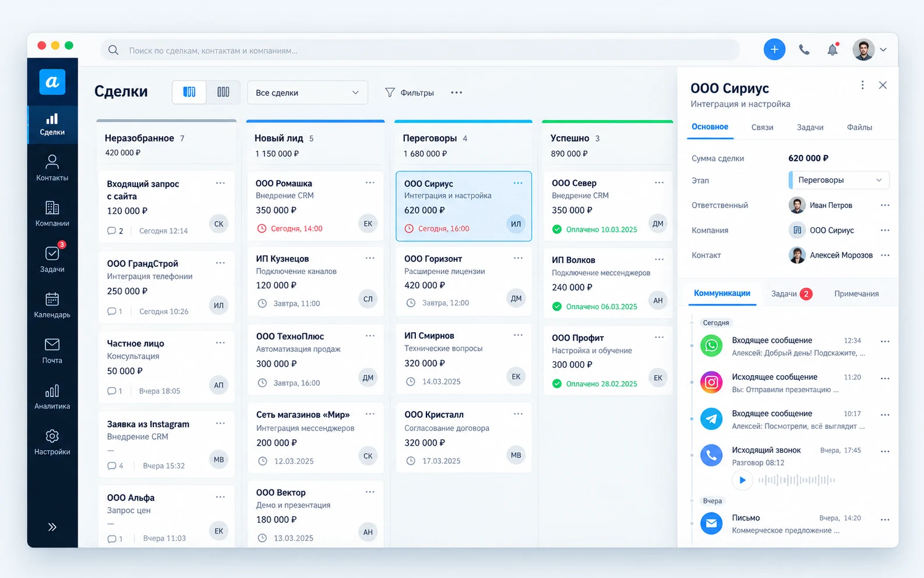
Task: Click the search deals input field
Action: click(x=420, y=50)
